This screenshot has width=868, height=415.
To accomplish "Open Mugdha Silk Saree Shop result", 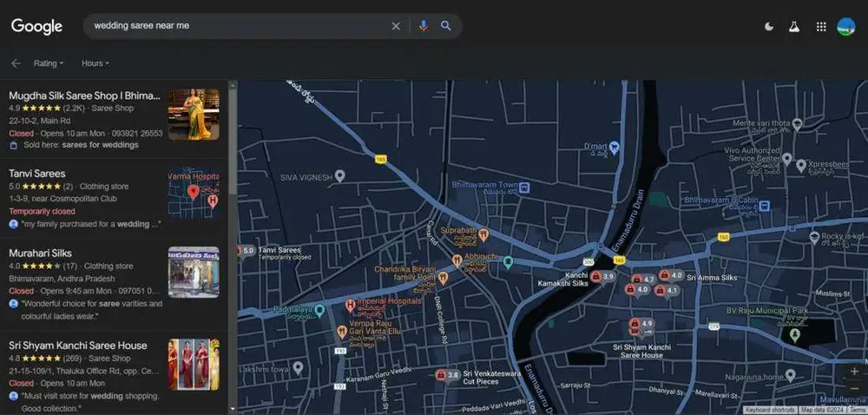I will tap(85, 96).
